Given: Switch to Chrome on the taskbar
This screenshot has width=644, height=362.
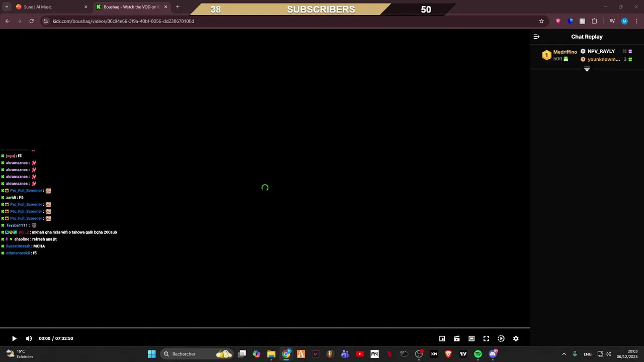Looking at the screenshot, I should tap(286, 354).
